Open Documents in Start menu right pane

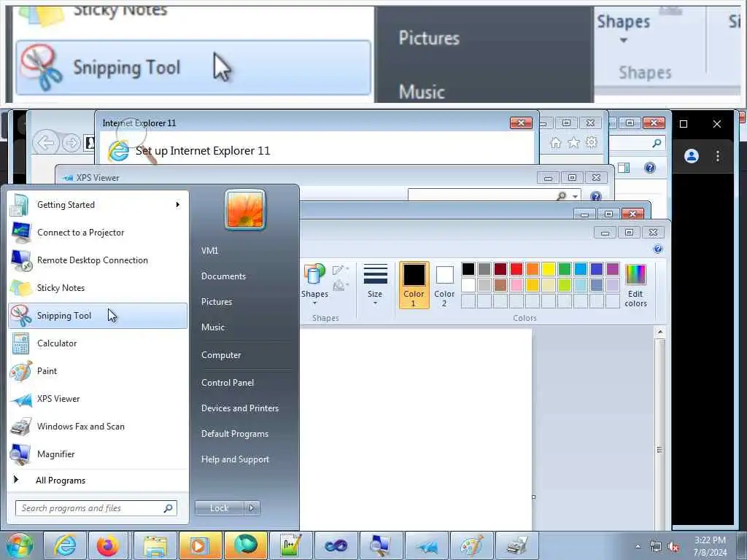click(x=223, y=276)
